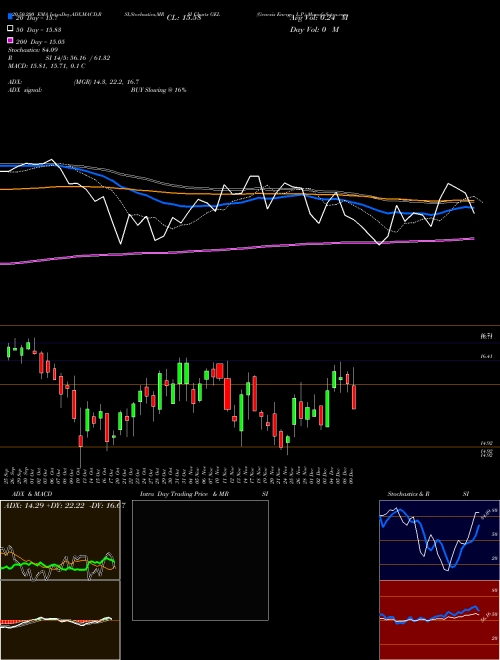This screenshot has height=660, width=500.
Task: Click the 'MACD: 15.81, 15.71, 0.1 C' line
Action: click(x=47, y=66)
